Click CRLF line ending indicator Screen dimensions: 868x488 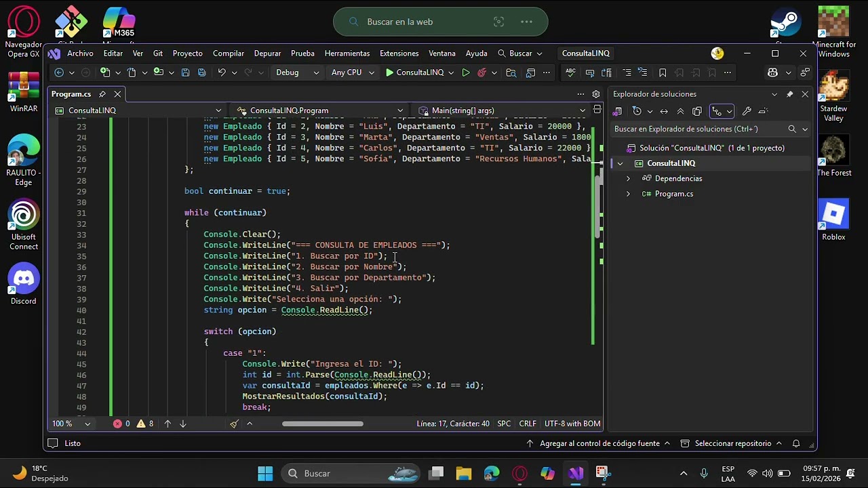528,424
